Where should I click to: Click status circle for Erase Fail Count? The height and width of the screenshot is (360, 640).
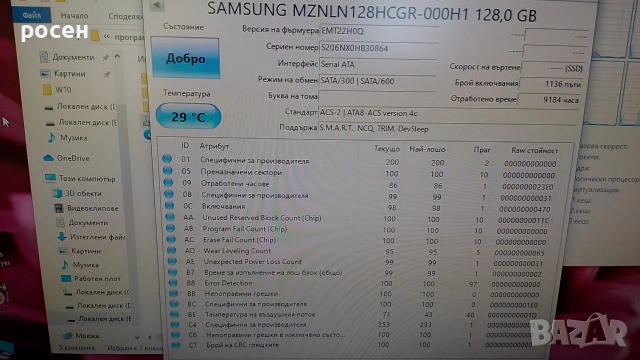tap(171, 239)
